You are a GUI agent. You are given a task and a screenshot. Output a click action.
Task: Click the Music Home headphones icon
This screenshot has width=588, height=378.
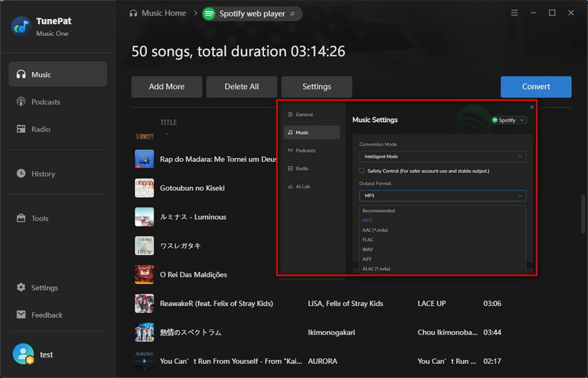point(133,13)
